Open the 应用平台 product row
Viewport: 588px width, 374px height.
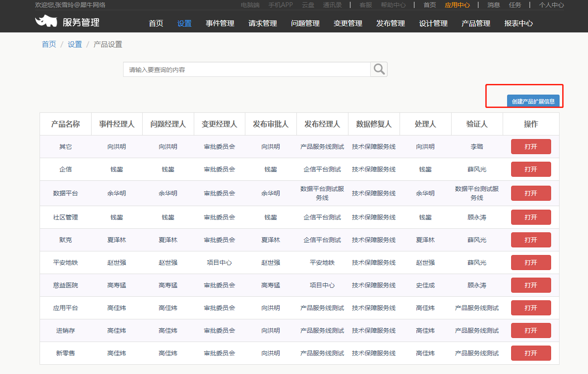pyautogui.click(x=531, y=308)
